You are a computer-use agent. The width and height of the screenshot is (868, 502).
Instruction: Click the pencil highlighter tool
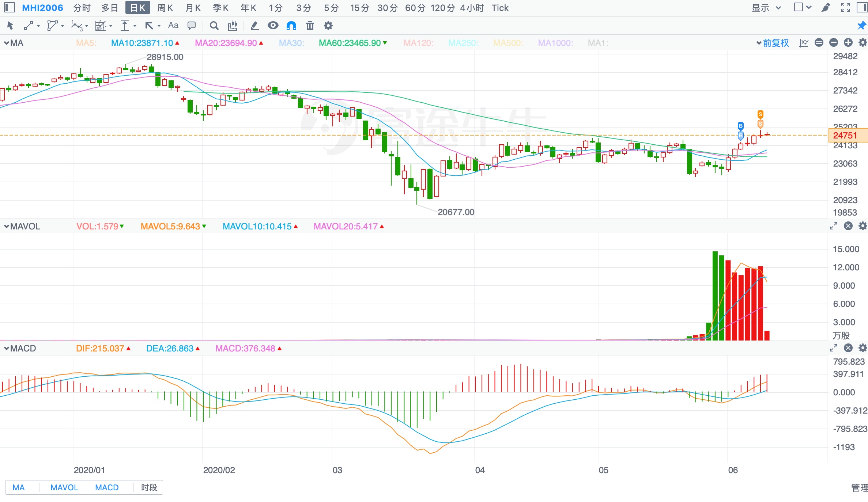[254, 26]
